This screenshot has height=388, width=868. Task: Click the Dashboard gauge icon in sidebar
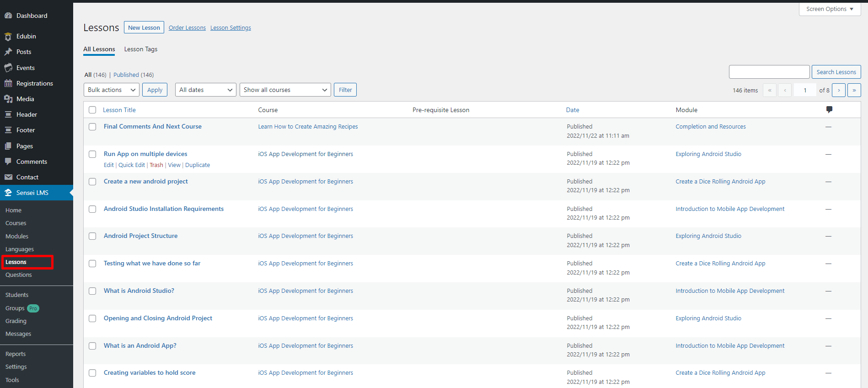pyautogui.click(x=8, y=16)
